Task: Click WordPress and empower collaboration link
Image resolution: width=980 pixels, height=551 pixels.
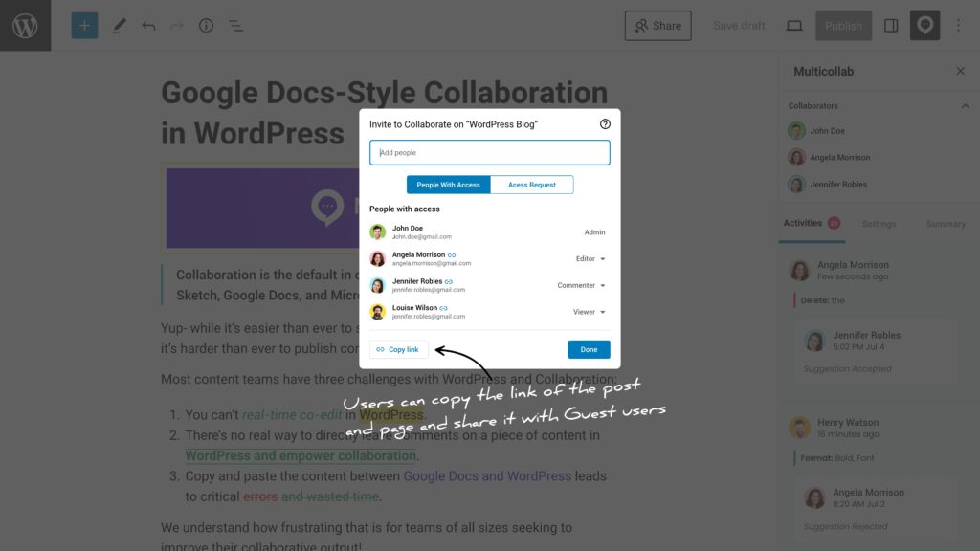Action: click(x=300, y=455)
